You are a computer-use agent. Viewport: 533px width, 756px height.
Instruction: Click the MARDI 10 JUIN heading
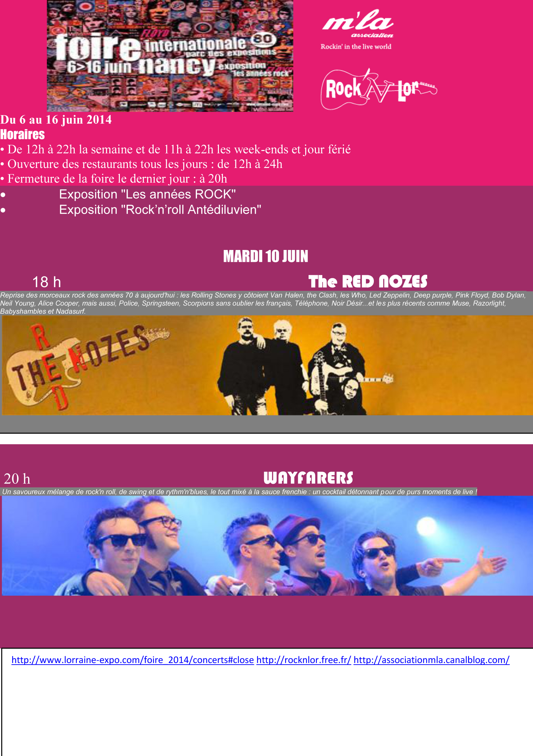coord(266,256)
